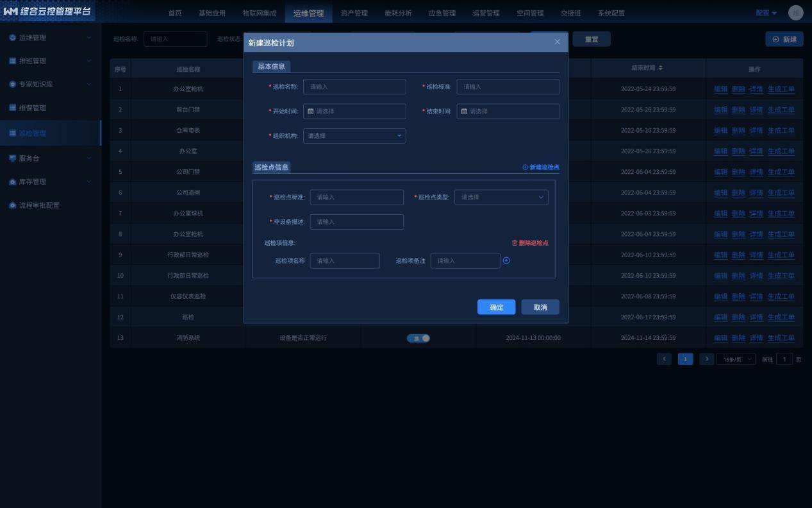The image size is (812, 508).
Task: Click the plus icon beside 巡检项备注 field
Action: (x=506, y=260)
